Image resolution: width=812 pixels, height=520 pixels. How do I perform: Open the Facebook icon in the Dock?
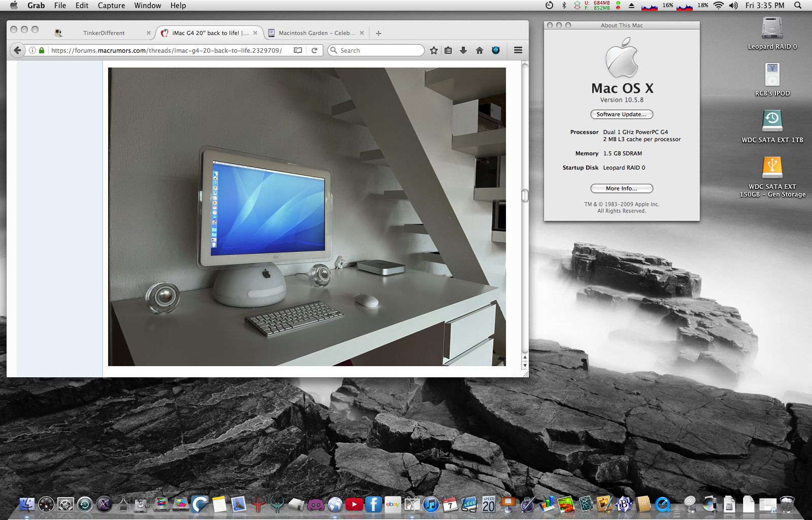coord(374,504)
